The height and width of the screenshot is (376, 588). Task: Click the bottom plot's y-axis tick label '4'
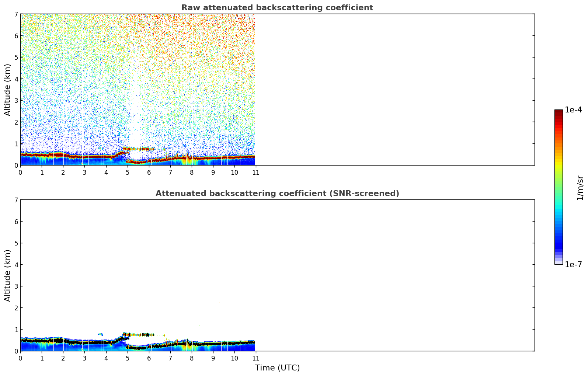[x=16, y=265]
